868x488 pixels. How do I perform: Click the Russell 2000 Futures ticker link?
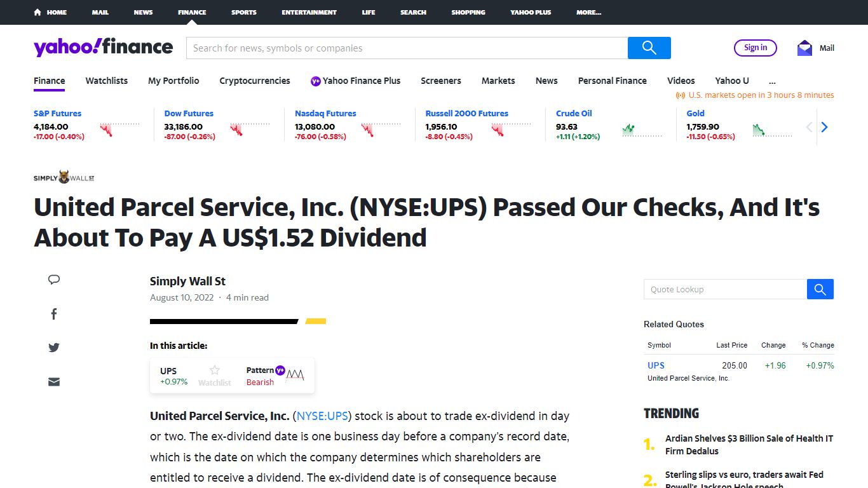[467, 113]
